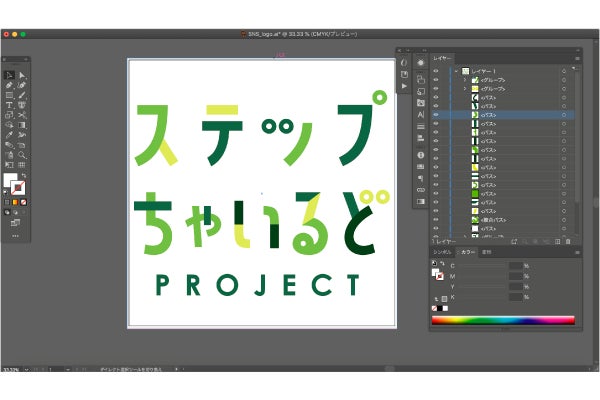
Task: Open the info panel icon in dock
Action: pyautogui.click(x=420, y=155)
